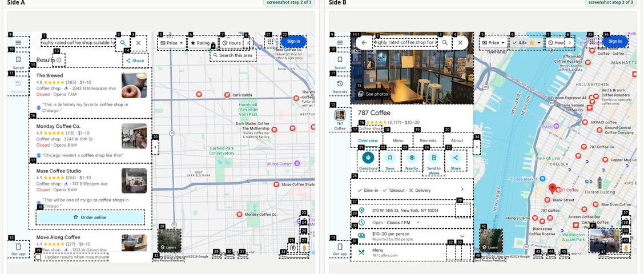Click the Save icon for 787 Coffee
Screen dimensions: 644x274
tap(390, 158)
